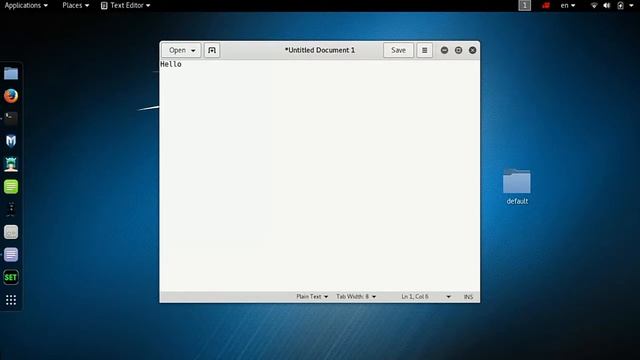Open the Tab Width: 8 dropdown
Image resolution: width=640 pixels, height=360 pixels.
[x=356, y=297]
